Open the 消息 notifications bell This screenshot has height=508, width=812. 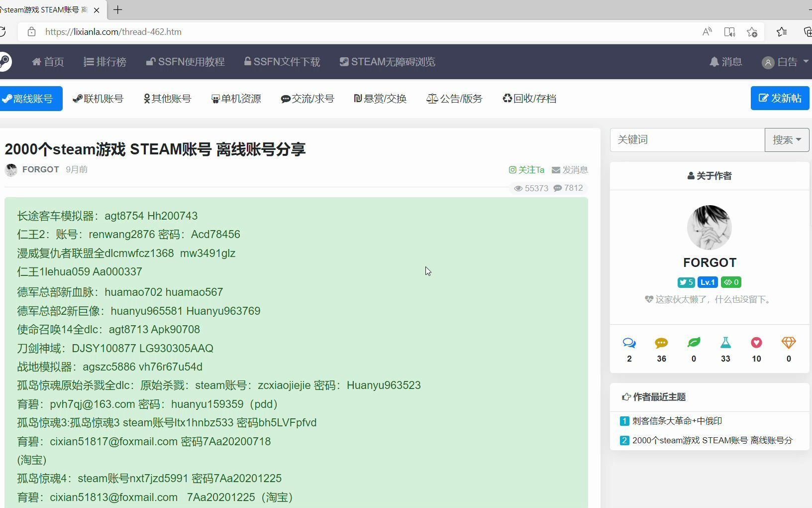tap(725, 62)
